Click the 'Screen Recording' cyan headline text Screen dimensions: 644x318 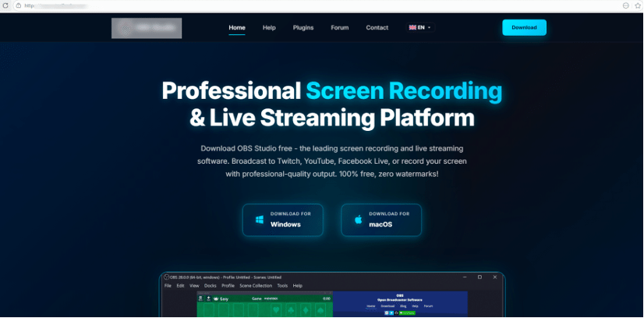(x=404, y=91)
